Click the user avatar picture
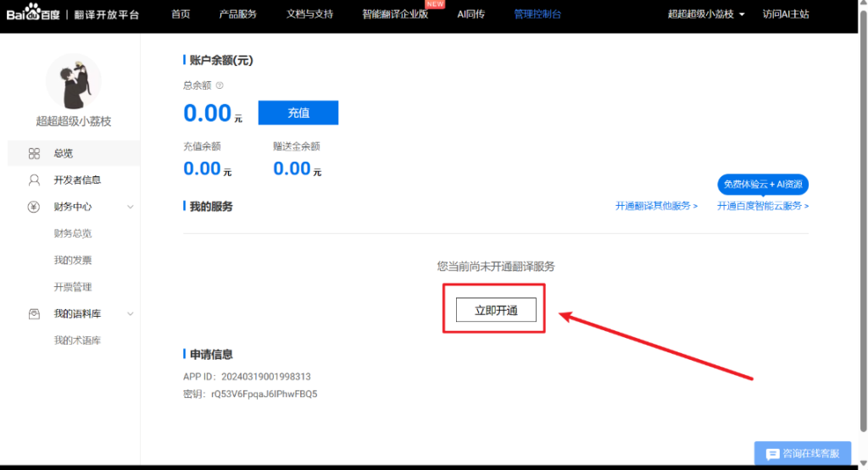 coord(74,82)
